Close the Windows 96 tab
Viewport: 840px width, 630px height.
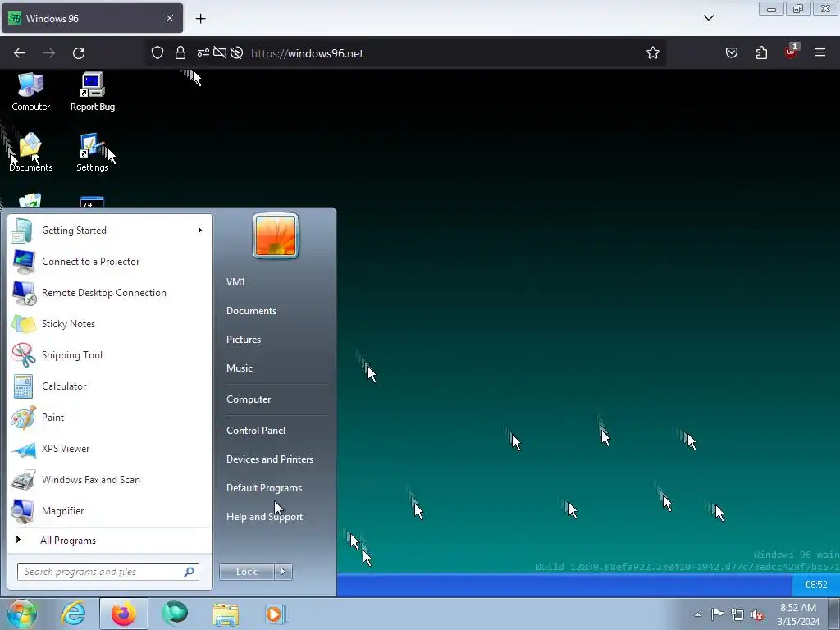(x=170, y=18)
